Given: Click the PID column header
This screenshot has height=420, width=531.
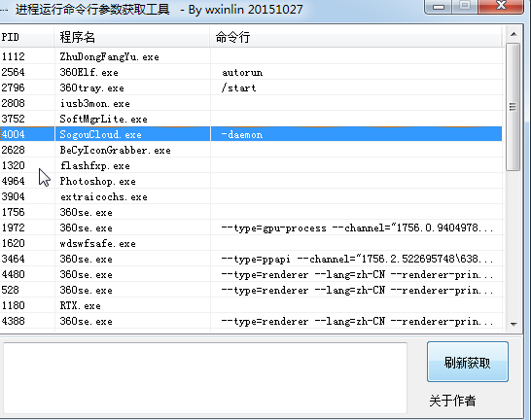Looking at the screenshot, I should coord(27,37).
